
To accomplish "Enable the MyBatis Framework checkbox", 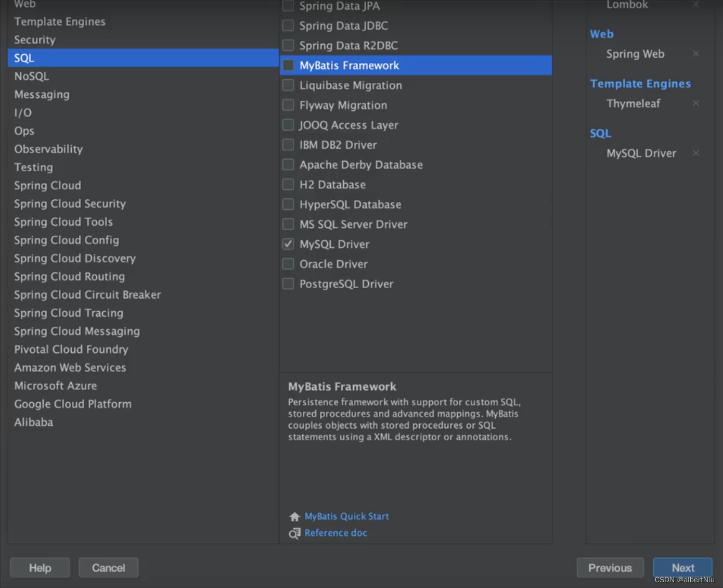I will [288, 66].
